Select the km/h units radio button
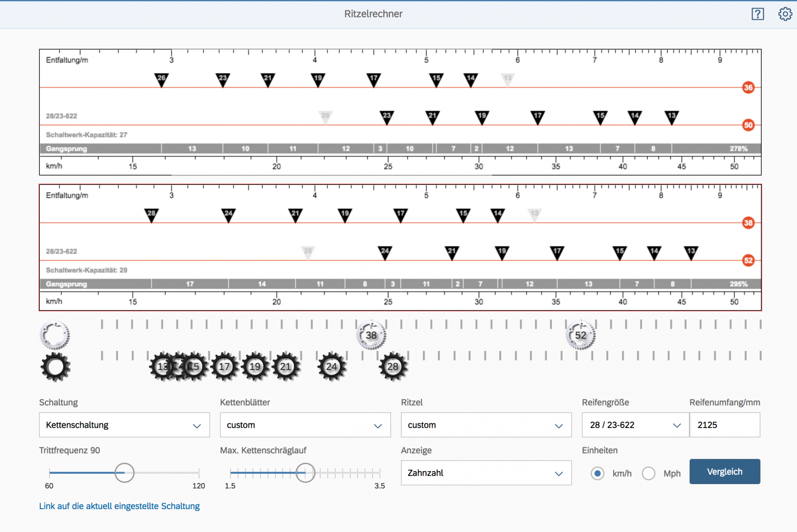Screen dimensions: 797x532 pyautogui.click(x=597, y=473)
